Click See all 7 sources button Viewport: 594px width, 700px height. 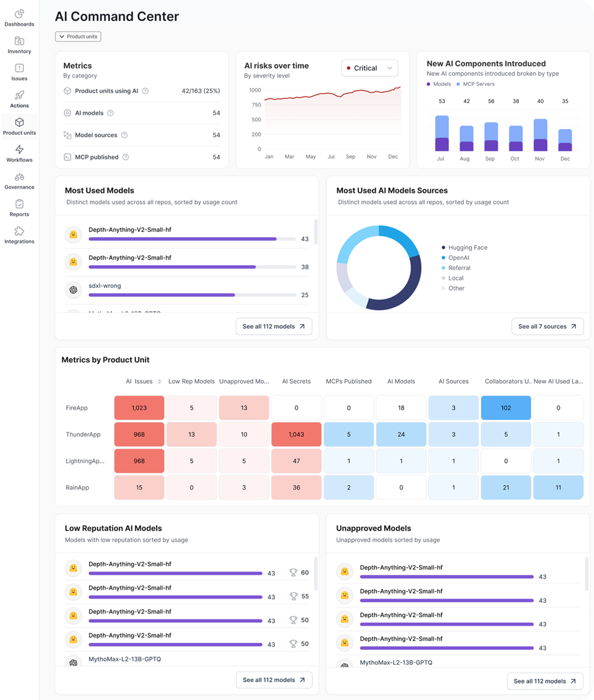point(547,326)
